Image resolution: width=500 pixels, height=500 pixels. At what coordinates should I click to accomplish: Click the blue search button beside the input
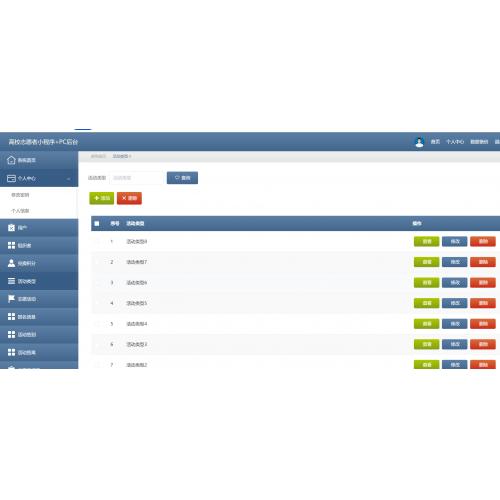point(182,178)
